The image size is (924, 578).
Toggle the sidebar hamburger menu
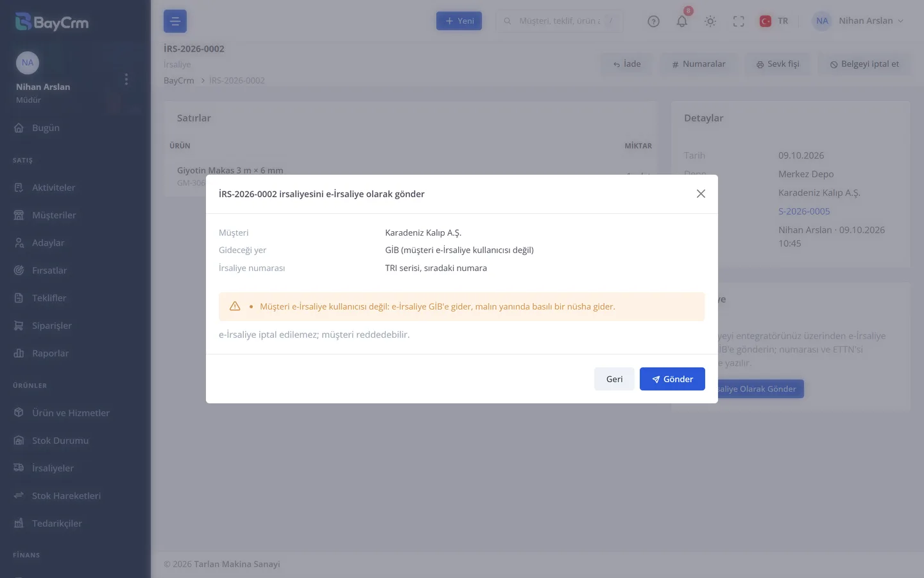(175, 21)
